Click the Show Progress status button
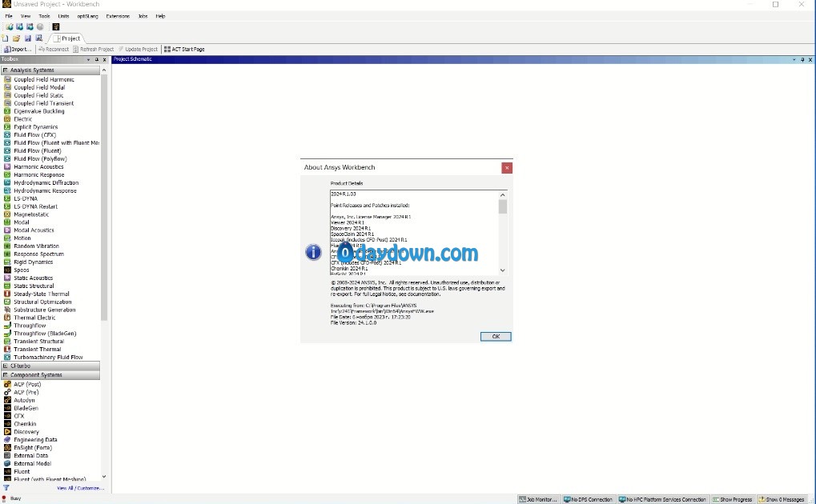Viewport: 816px width, 504px height. [x=732, y=499]
